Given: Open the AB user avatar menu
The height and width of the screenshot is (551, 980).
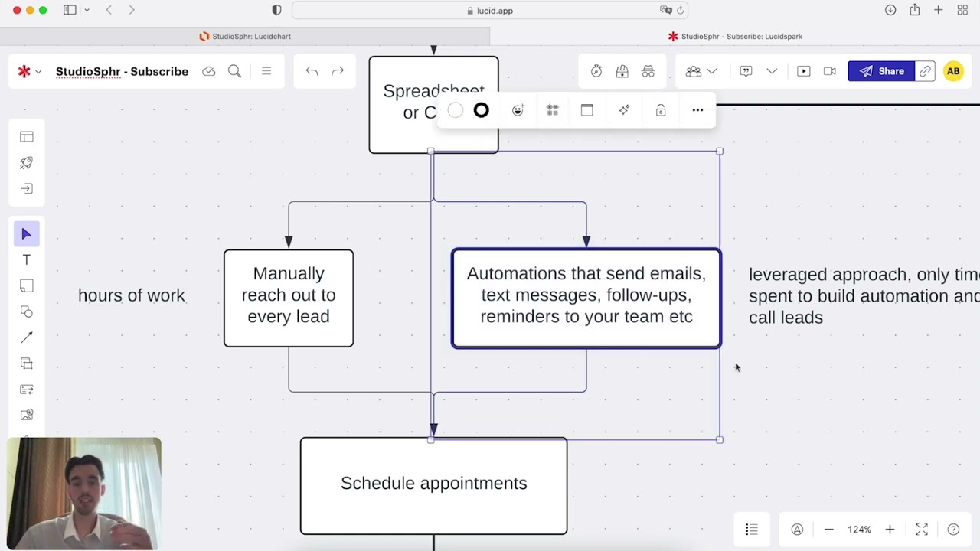Looking at the screenshot, I should pyautogui.click(x=953, y=71).
